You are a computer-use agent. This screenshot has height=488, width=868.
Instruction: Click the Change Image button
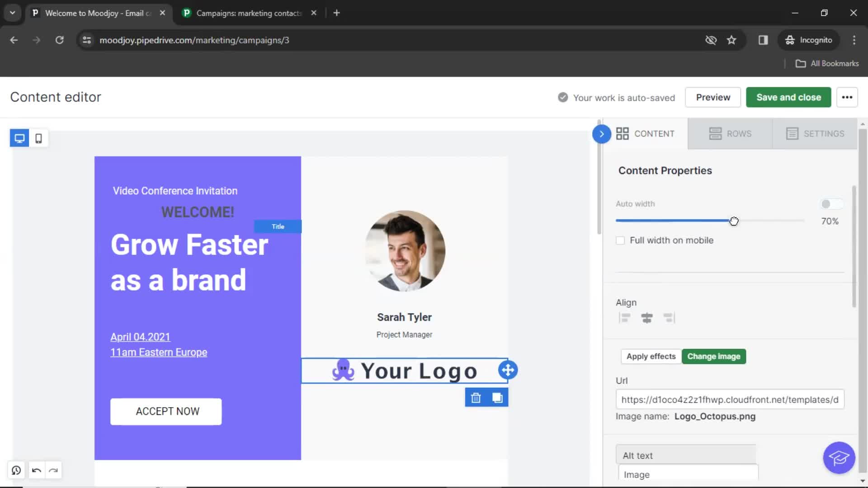tap(713, 356)
